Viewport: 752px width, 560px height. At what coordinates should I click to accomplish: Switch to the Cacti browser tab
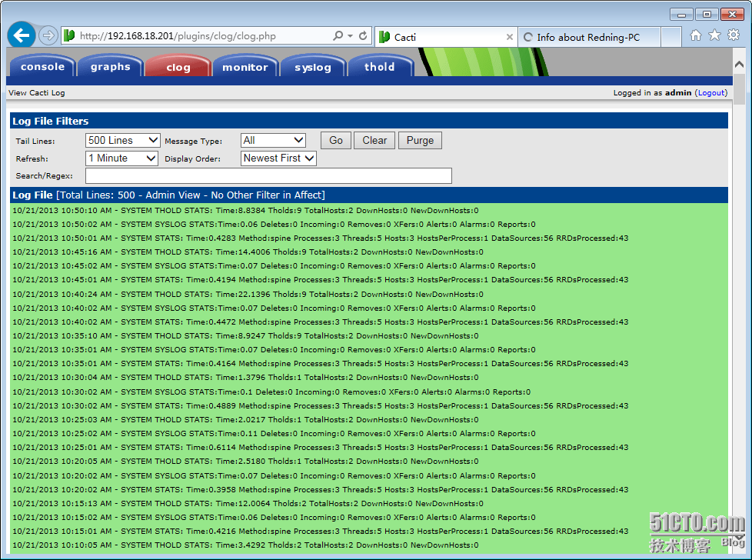coord(446,37)
